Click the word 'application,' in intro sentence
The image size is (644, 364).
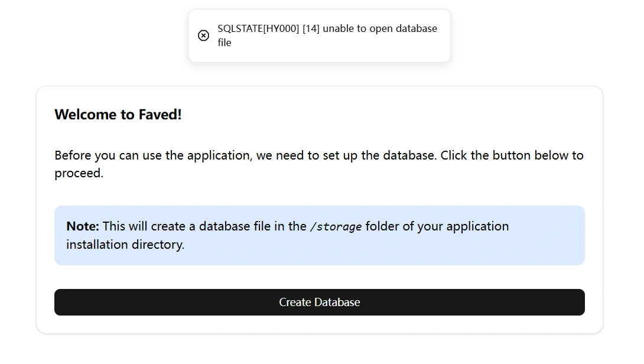pyautogui.click(x=220, y=155)
